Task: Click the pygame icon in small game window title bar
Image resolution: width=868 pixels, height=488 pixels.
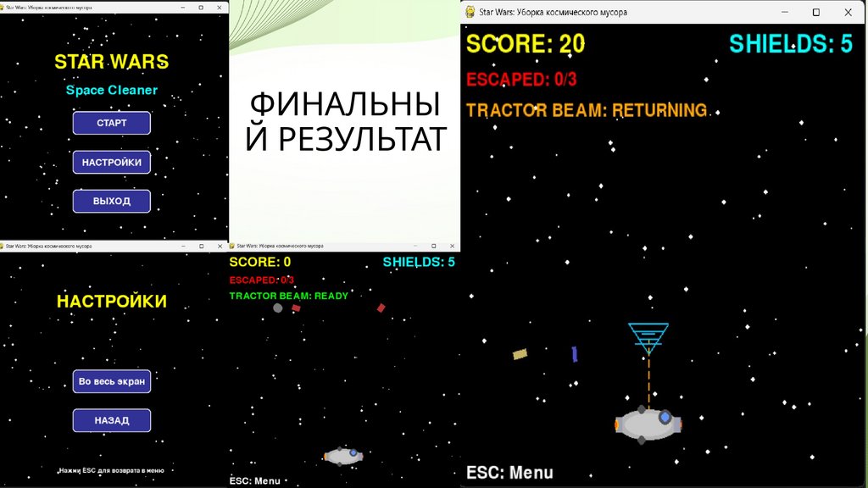Action: tap(232, 246)
